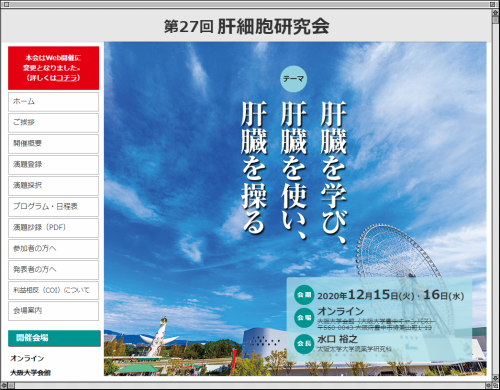500x390 pixels.
Task: Open 利益相反 (COI) について page
Action: 53,290
